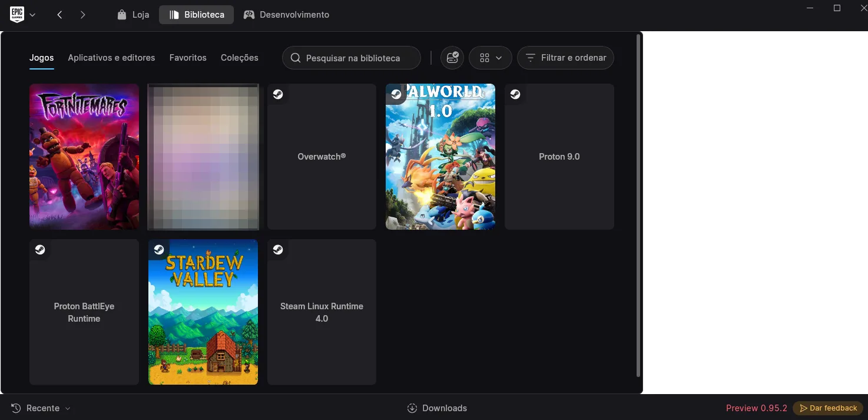Click Steam badge on Stardew Valley cover
This screenshot has height=420, width=868.
pyautogui.click(x=159, y=250)
